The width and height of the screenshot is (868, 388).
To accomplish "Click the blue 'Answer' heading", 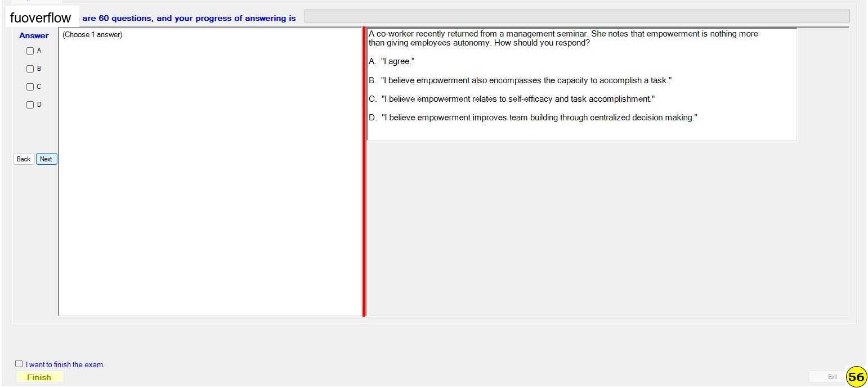I will pos(34,35).
